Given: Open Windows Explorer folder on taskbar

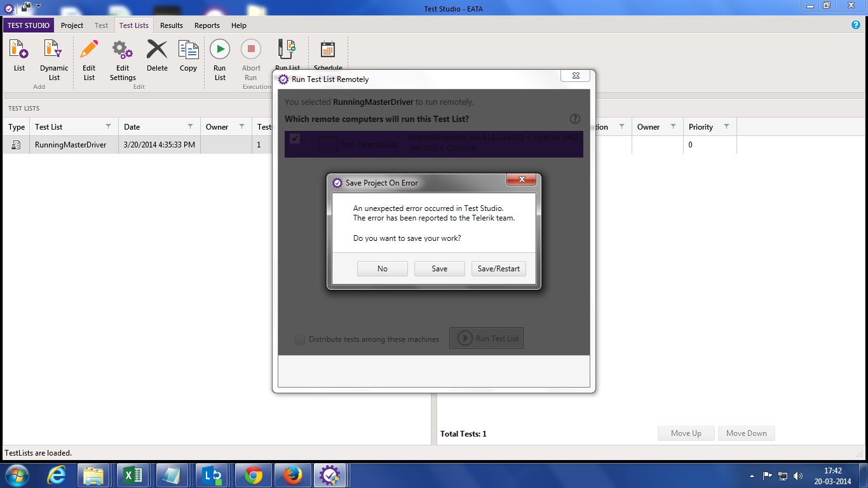Looking at the screenshot, I should 93,475.
